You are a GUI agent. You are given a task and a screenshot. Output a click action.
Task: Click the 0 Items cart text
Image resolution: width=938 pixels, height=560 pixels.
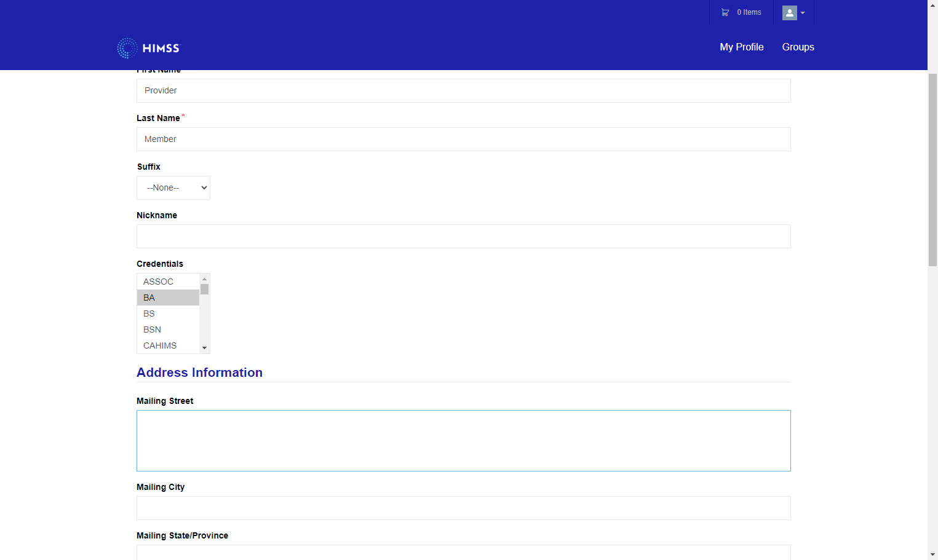pyautogui.click(x=749, y=12)
